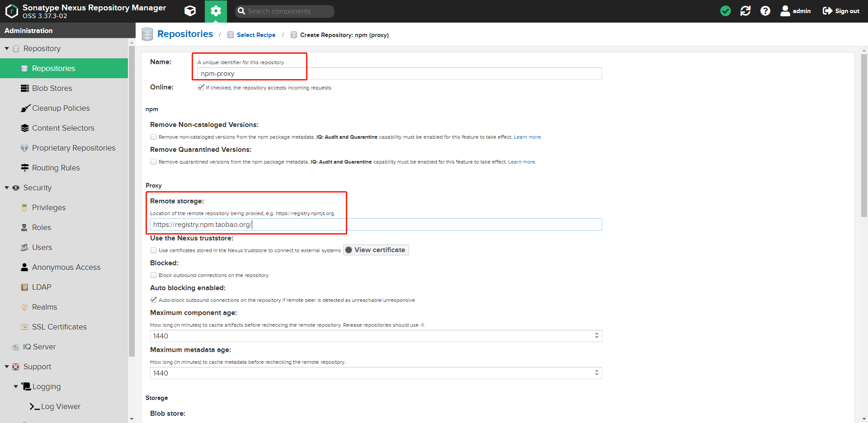Collapse the Logging tree node
This screenshot has width=868, height=423.
[16, 386]
